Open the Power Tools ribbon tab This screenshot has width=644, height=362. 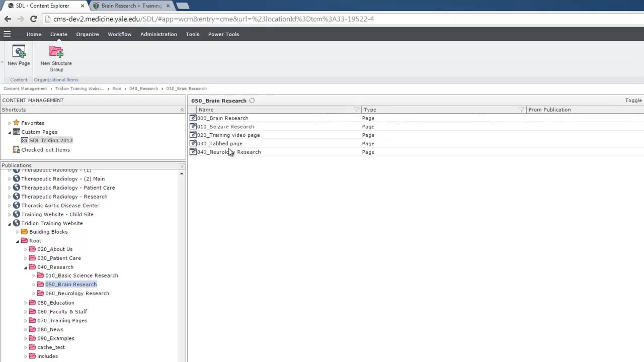click(x=223, y=34)
